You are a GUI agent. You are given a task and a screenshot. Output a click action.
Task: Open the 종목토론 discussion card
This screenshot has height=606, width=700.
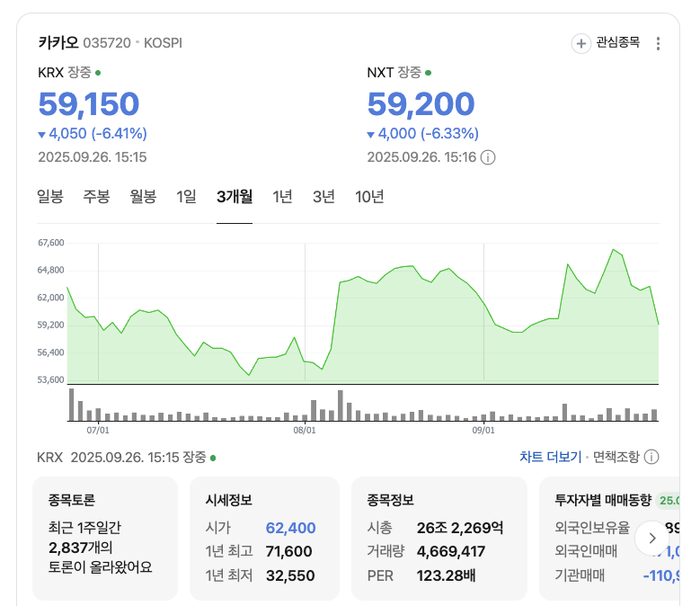point(105,538)
